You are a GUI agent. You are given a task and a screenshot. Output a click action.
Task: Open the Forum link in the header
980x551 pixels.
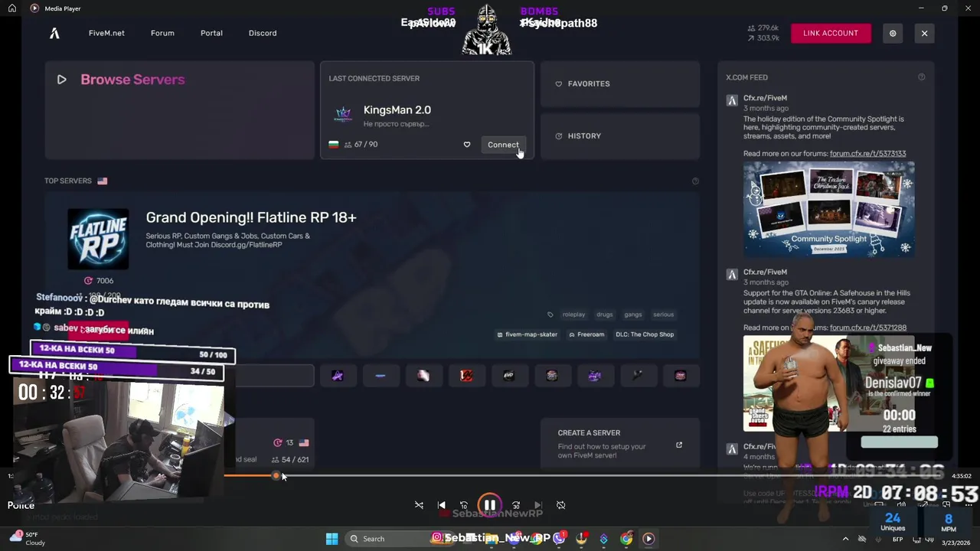[162, 33]
